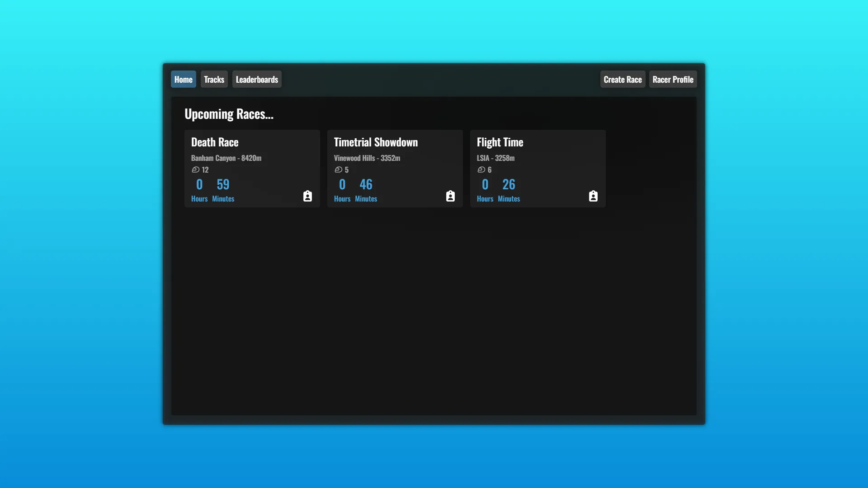The width and height of the screenshot is (868, 488).
Task: Click the sign-up badge icon on Flight Time card
Action: tap(593, 196)
